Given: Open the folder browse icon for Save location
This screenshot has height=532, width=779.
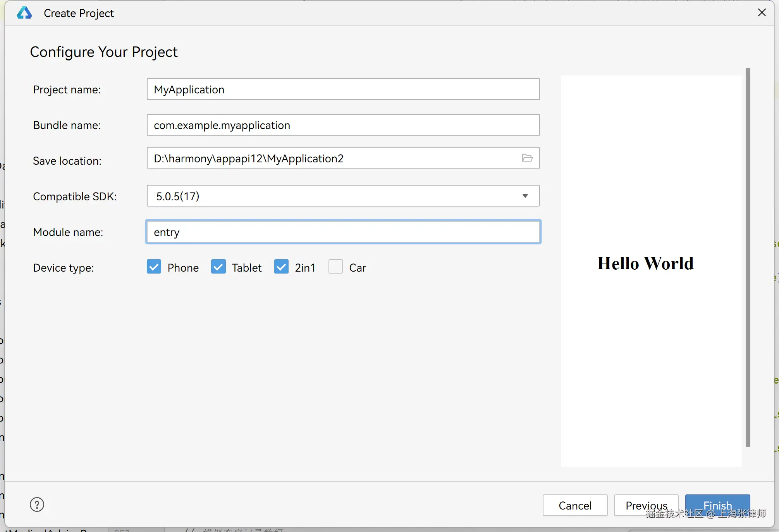Looking at the screenshot, I should 527,158.
